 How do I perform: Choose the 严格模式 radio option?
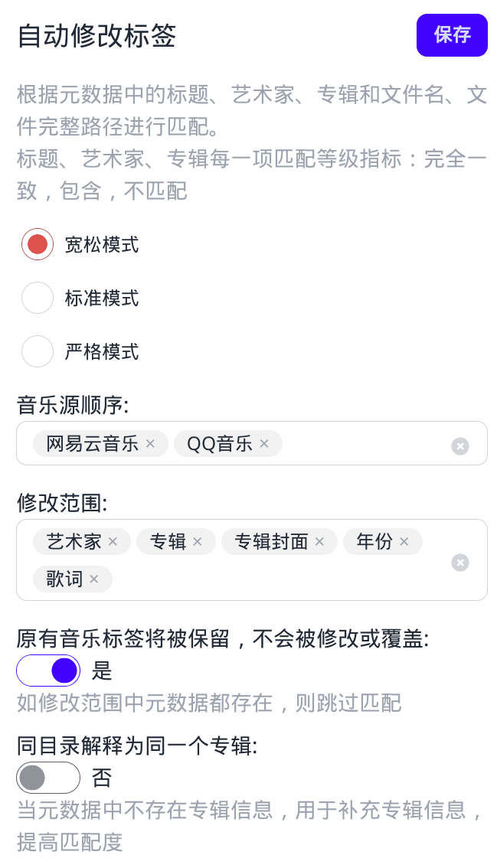[38, 351]
